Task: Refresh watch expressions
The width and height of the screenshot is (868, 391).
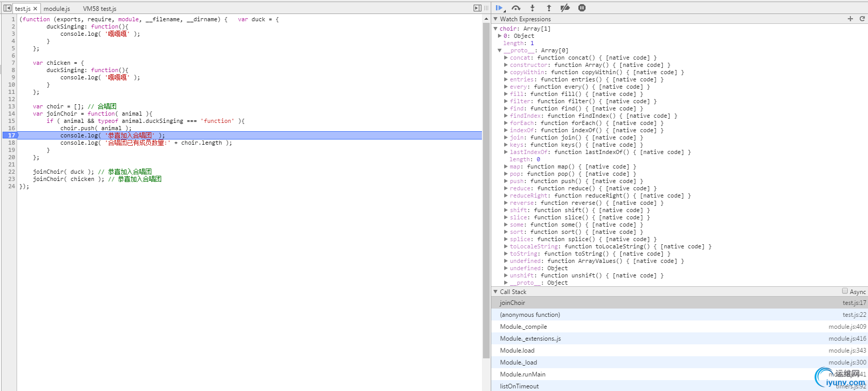Action: [x=862, y=19]
